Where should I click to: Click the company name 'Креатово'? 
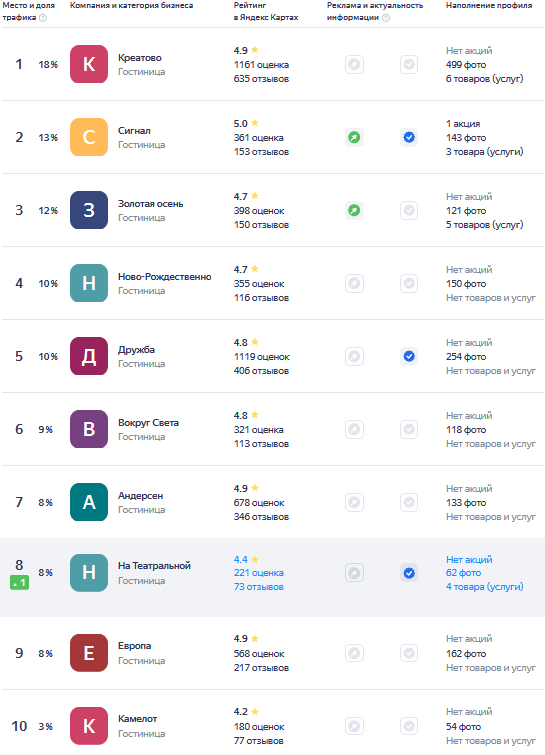click(140, 58)
